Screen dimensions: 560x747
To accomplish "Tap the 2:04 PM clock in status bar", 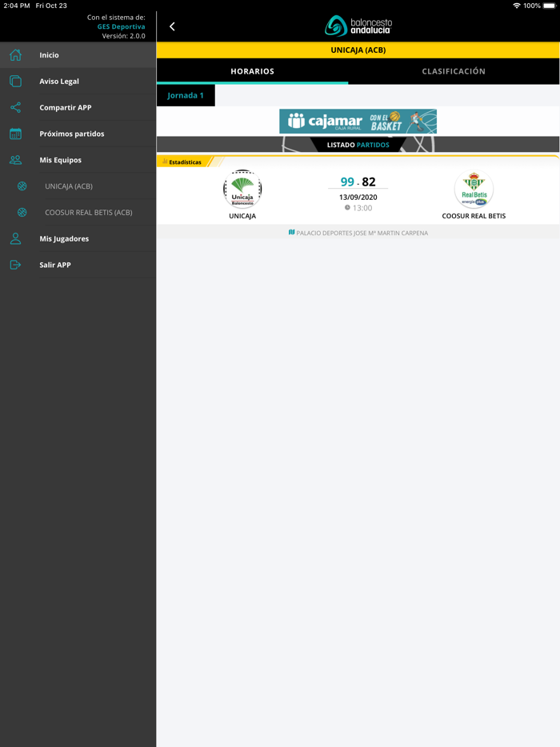I will pyautogui.click(x=17, y=6).
